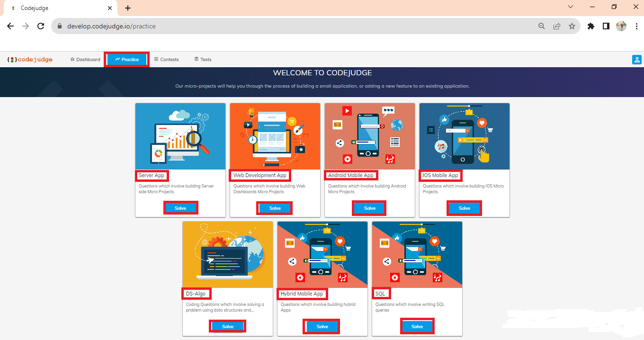Switch to the Contests tab
This screenshot has width=644, height=340.
click(x=167, y=60)
